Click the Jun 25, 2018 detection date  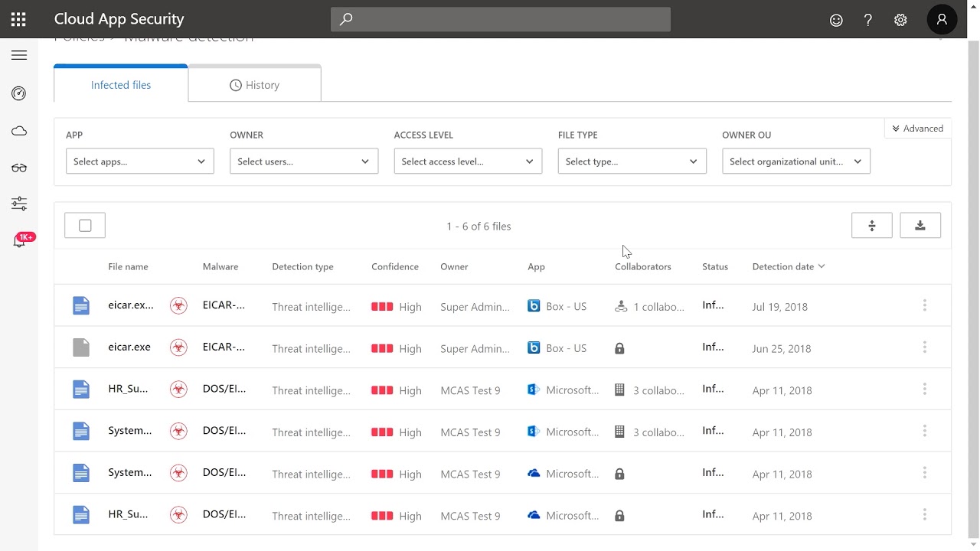(x=782, y=348)
